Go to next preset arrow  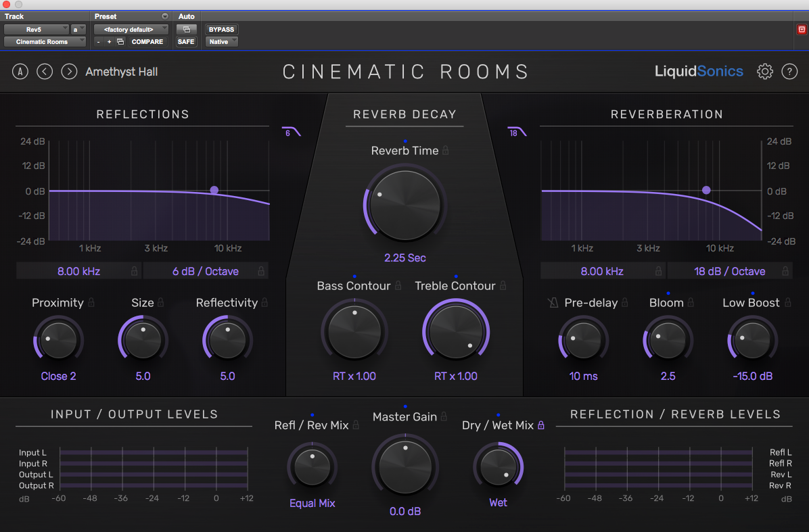[69, 72]
